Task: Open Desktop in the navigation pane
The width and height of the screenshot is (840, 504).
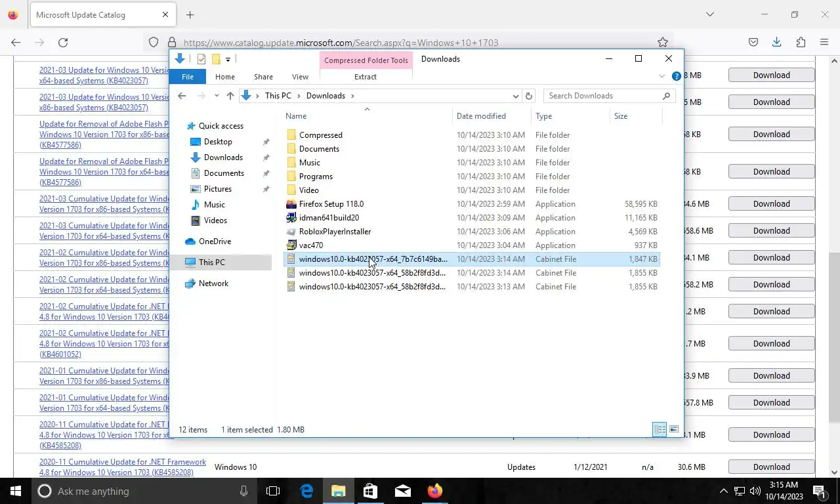Action: click(218, 142)
